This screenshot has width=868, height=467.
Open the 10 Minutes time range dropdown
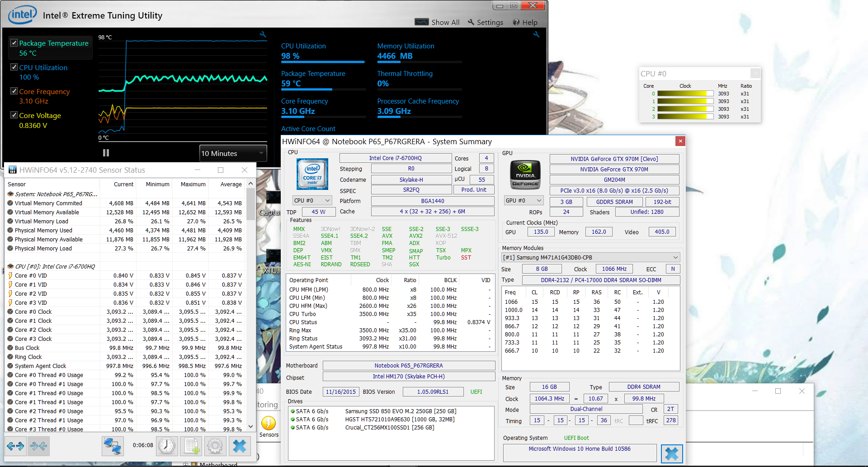tap(233, 153)
